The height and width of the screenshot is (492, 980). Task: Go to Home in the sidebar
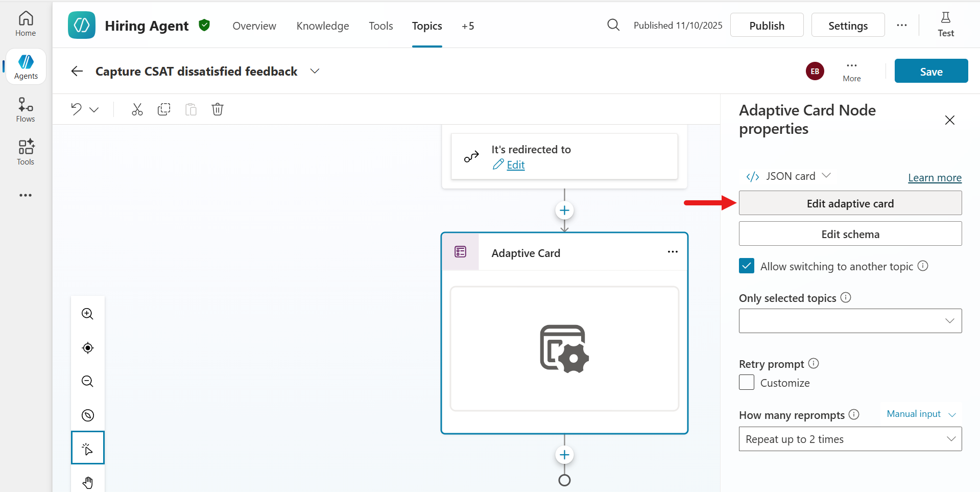26,24
